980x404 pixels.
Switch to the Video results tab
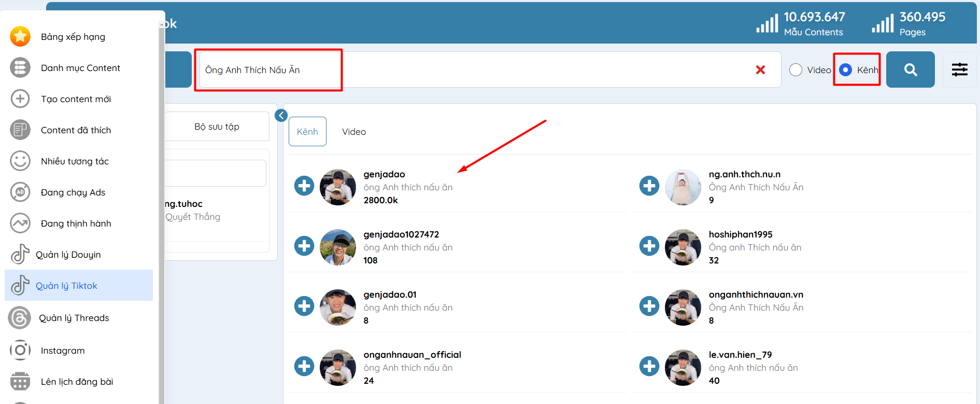pos(354,132)
